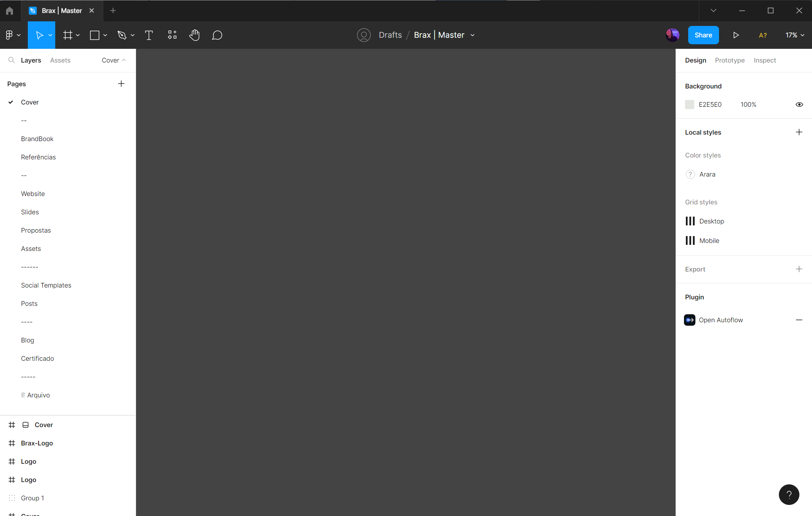
Task: Add a new page with plus icon
Action: [x=121, y=84]
